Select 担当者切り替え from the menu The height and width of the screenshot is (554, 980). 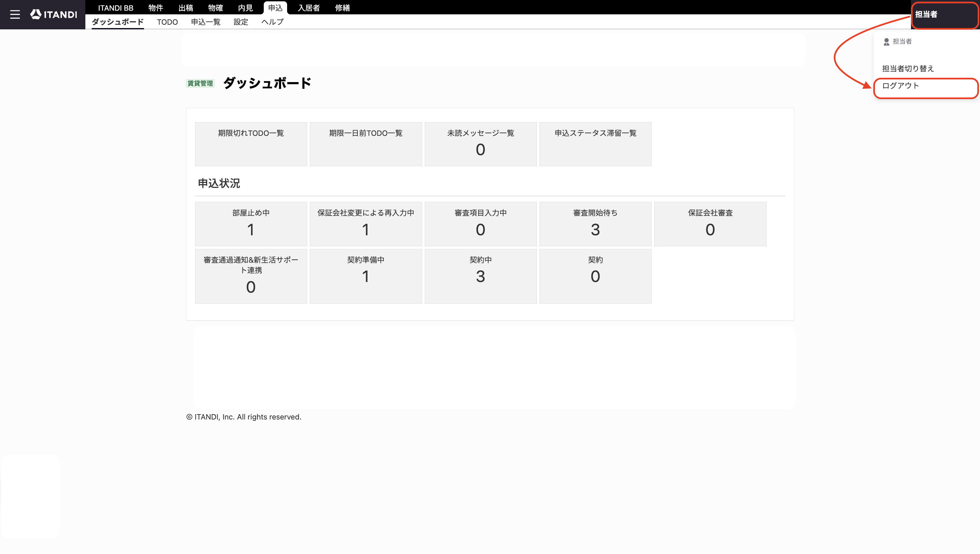(908, 68)
